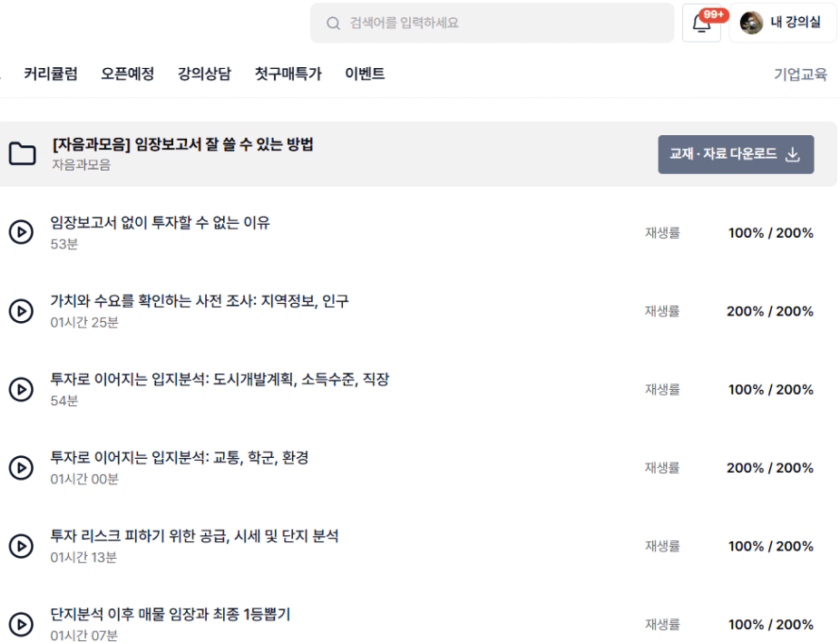Open the 강의상담 menu
840x643 pixels.
205,73
